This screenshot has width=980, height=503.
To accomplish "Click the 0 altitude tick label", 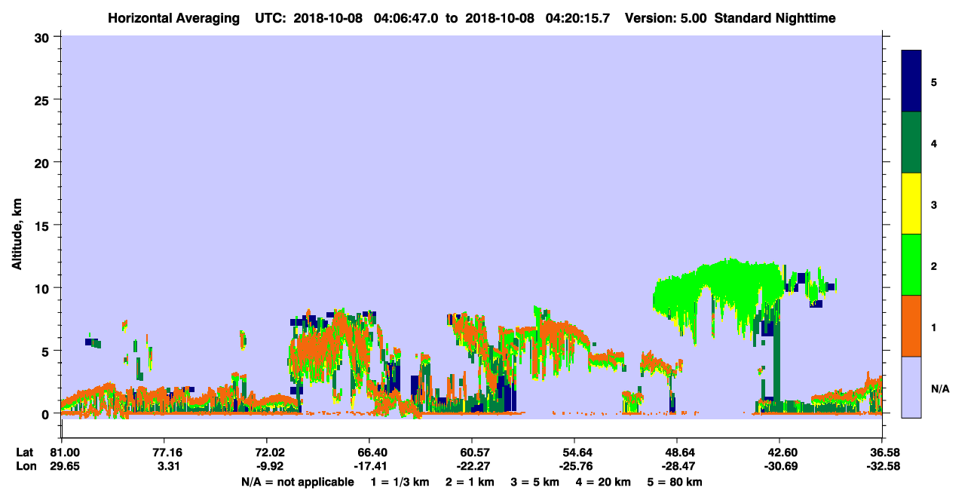I will pyautogui.click(x=47, y=414).
